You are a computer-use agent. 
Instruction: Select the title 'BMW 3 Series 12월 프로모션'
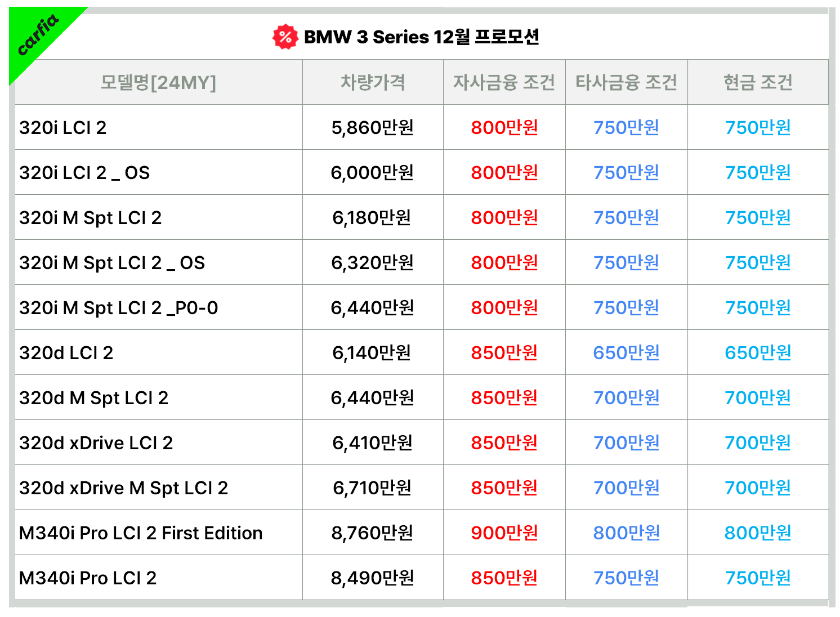(422, 37)
